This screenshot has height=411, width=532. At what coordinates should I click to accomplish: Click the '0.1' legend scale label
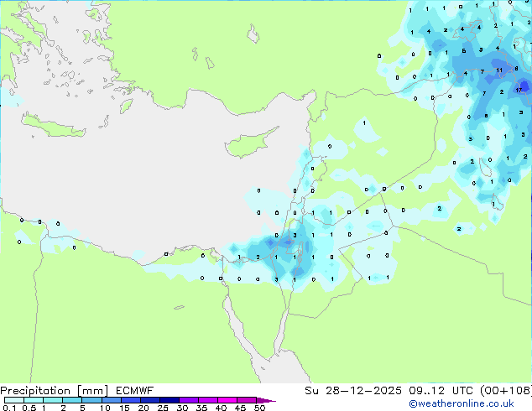pos(9,408)
